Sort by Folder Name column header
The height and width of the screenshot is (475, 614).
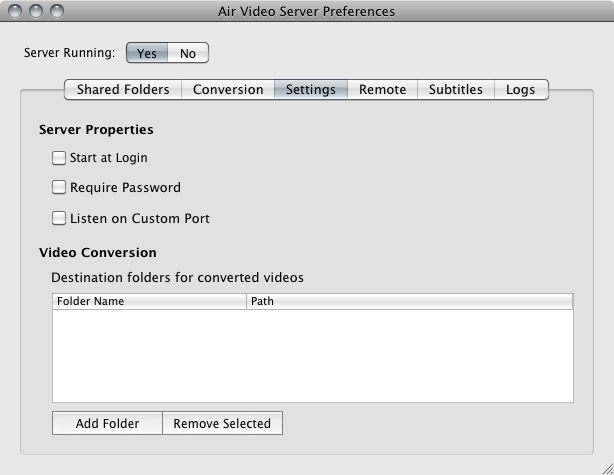coord(149,301)
